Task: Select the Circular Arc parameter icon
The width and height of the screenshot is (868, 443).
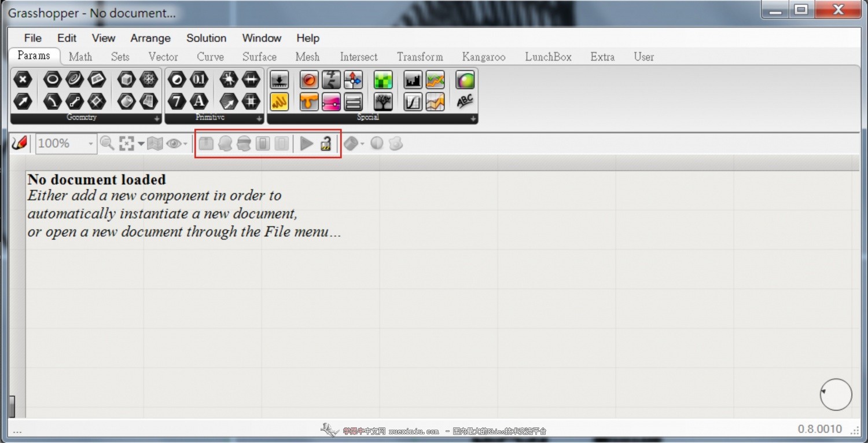Action: point(53,101)
